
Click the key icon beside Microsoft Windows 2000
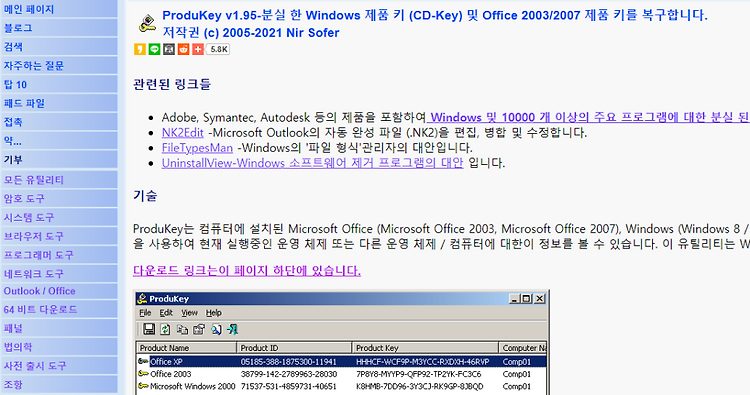[x=143, y=386]
